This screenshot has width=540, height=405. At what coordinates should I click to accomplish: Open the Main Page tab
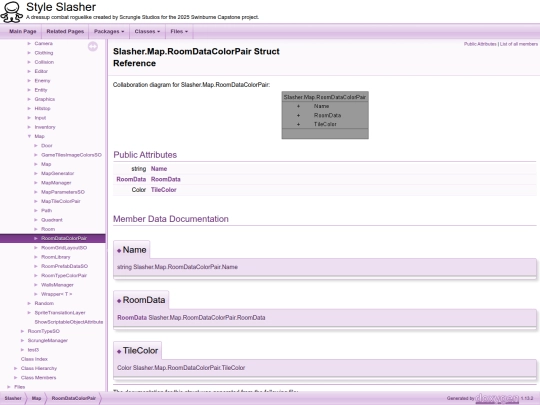pyautogui.click(x=22, y=31)
